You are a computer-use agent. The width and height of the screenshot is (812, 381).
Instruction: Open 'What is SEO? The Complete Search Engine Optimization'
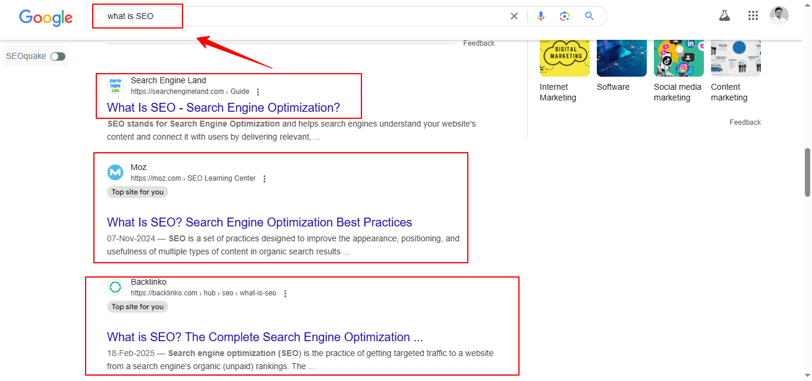(265, 337)
